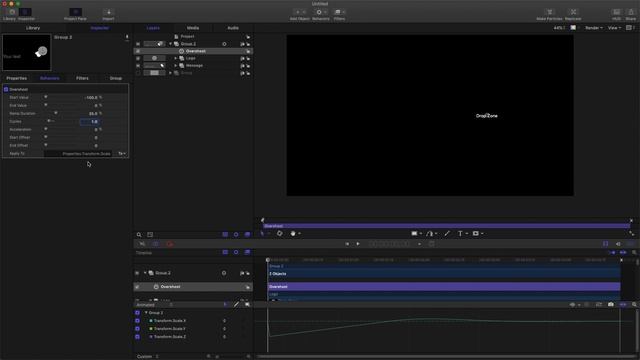Open the canvas color channels popup
Image resolution: width=640 pixels, height=360 pixels.
(x=575, y=28)
